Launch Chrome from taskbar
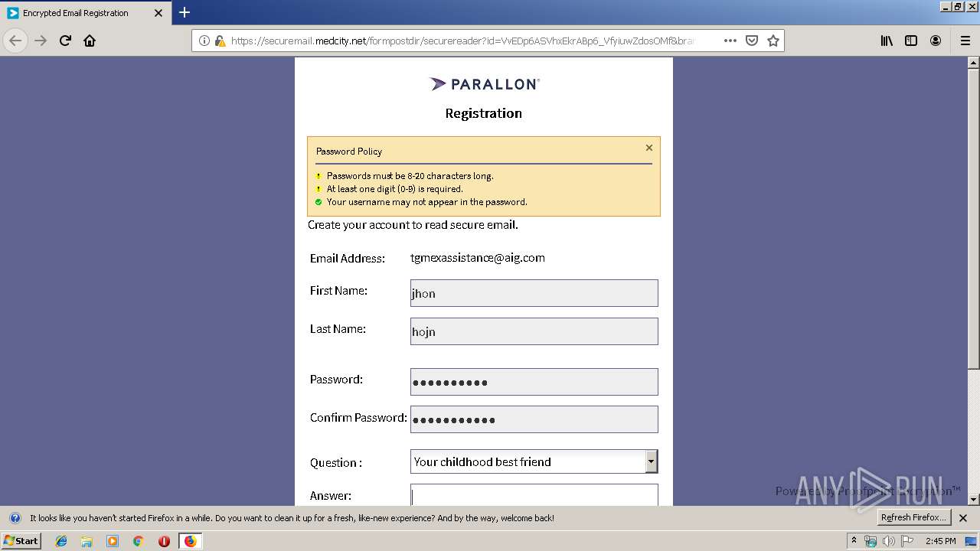Image resolution: width=980 pixels, height=551 pixels. point(138,541)
